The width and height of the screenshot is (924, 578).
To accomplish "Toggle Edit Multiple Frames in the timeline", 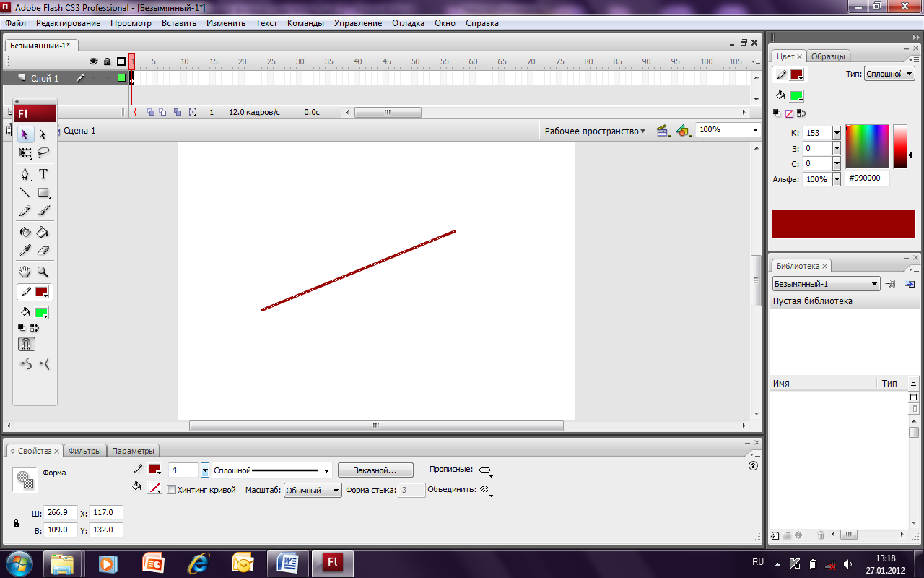I will (x=178, y=112).
